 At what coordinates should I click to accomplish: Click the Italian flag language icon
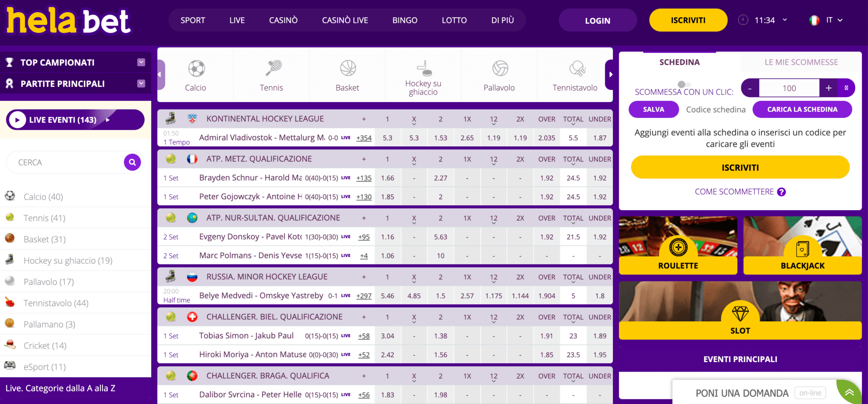[x=814, y=20]
